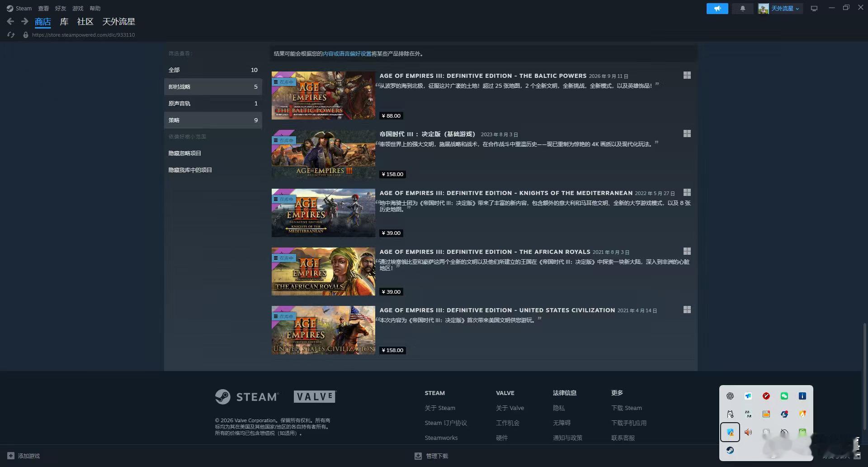Click the ZDSR tray icon
The height and width of the screenshot is (467, 868).
coord(748,414)
